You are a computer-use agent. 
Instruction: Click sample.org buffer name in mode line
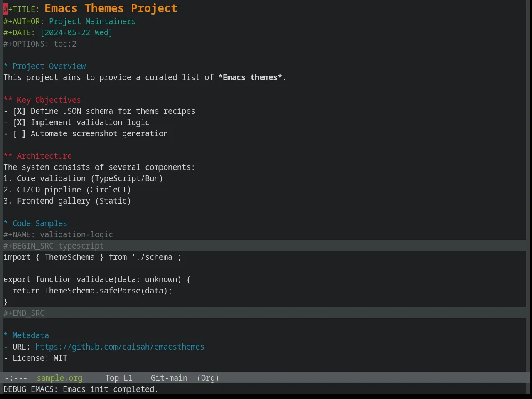coord(59,378)
